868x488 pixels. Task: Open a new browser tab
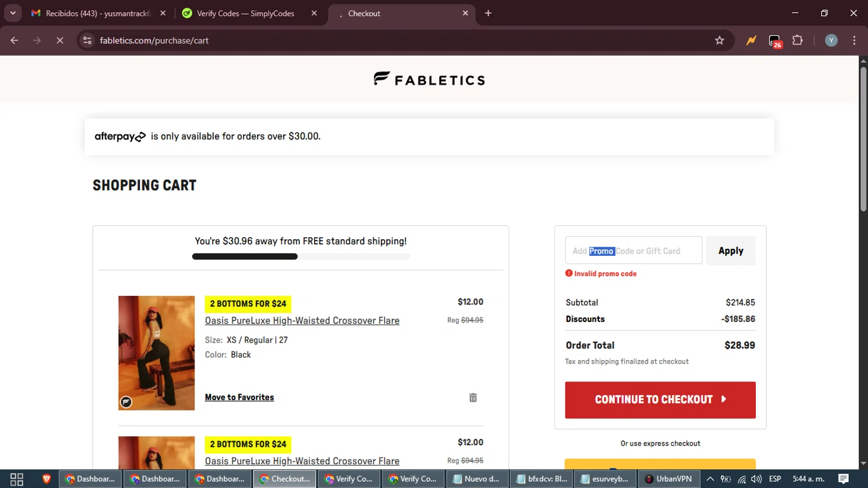tap(488, 13)
